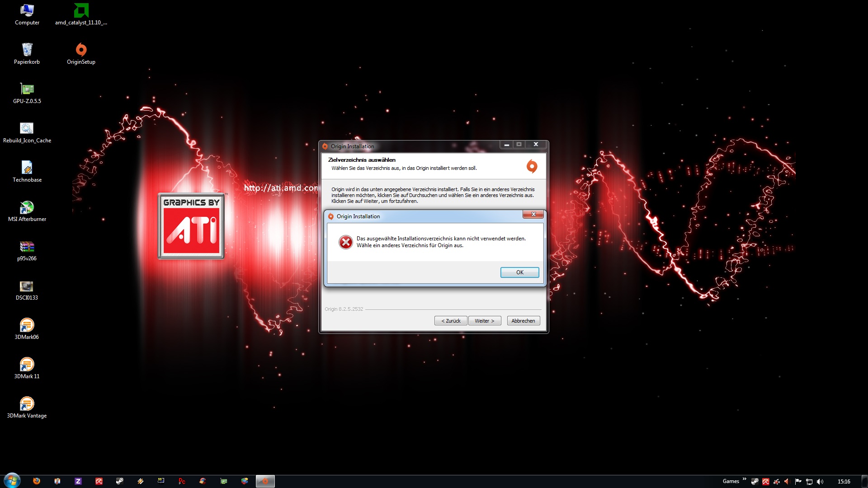Select the DSCI0133 image file icon

[27, 290]
